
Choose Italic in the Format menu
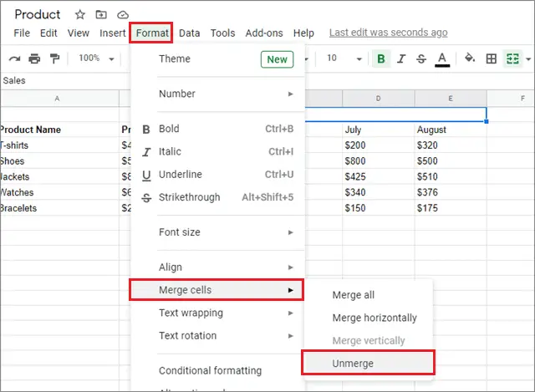pyautogui.click(x=217, y=151)
